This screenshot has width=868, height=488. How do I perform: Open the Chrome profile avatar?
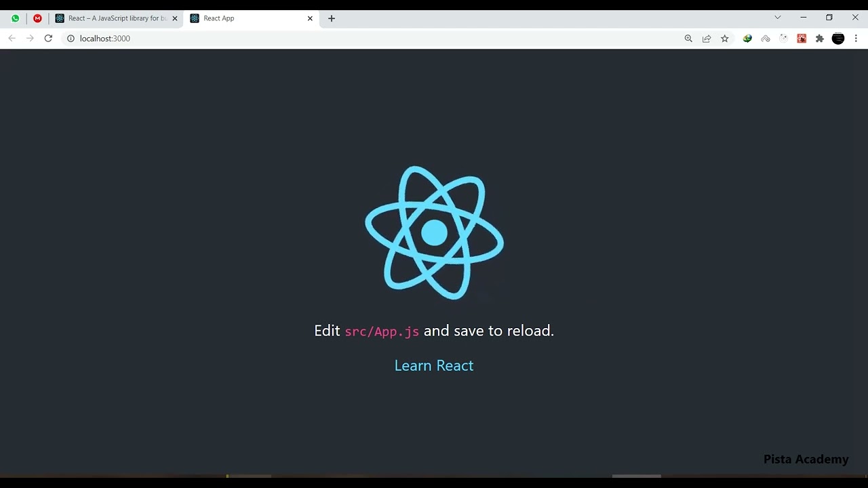[838, 39]
